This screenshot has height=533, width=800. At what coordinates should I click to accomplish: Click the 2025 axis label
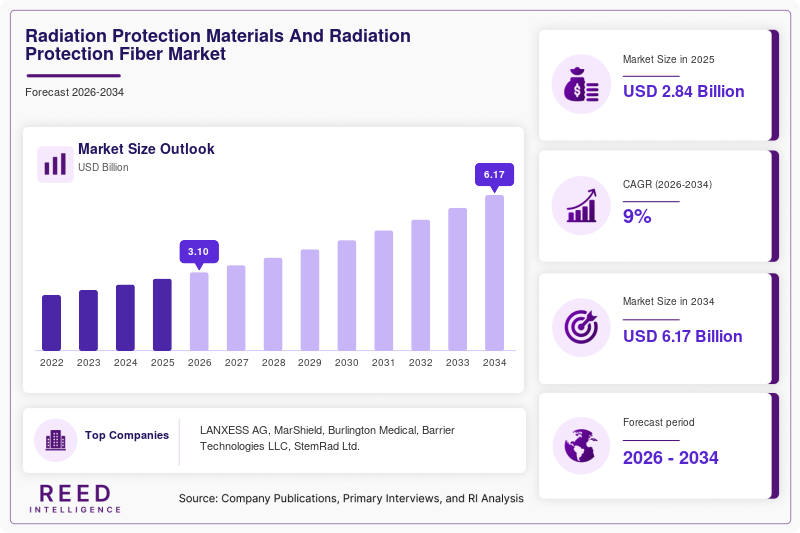pos(162,363)
